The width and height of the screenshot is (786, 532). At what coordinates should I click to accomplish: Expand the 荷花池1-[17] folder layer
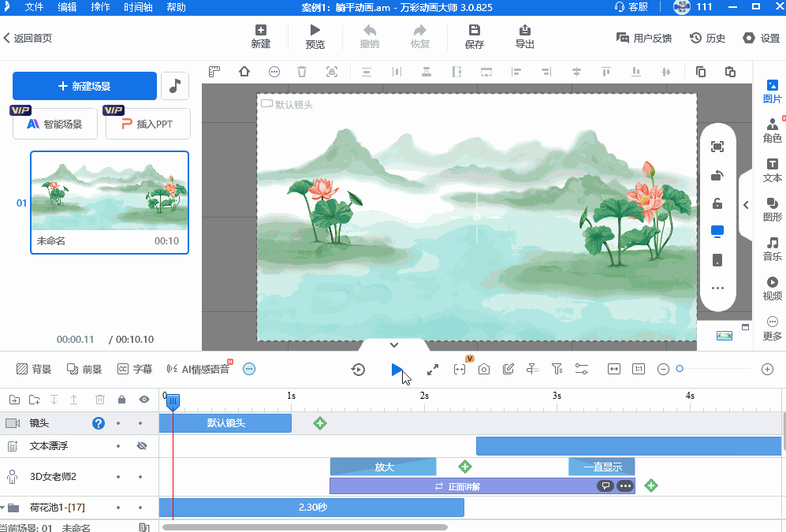(4, 508)
